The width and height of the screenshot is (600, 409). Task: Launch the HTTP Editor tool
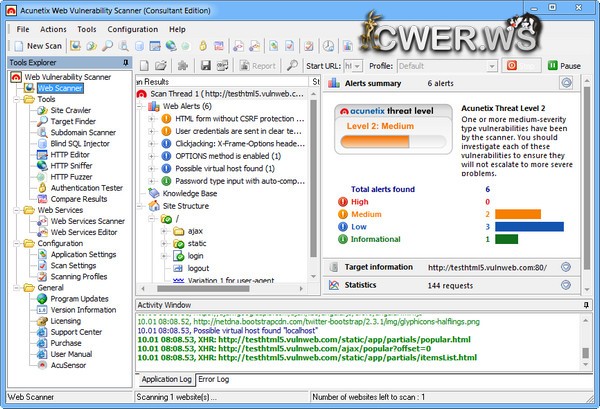coord(70,155)
